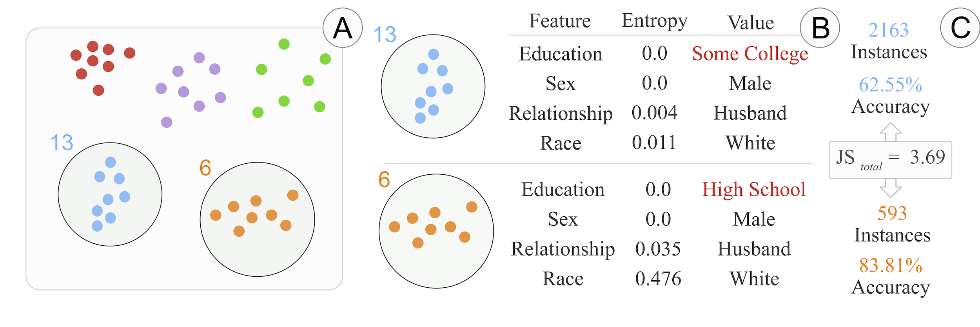Click the down arrow below JS total box
The height and width of the screenshot is (327, 980).
pos(891,188)
